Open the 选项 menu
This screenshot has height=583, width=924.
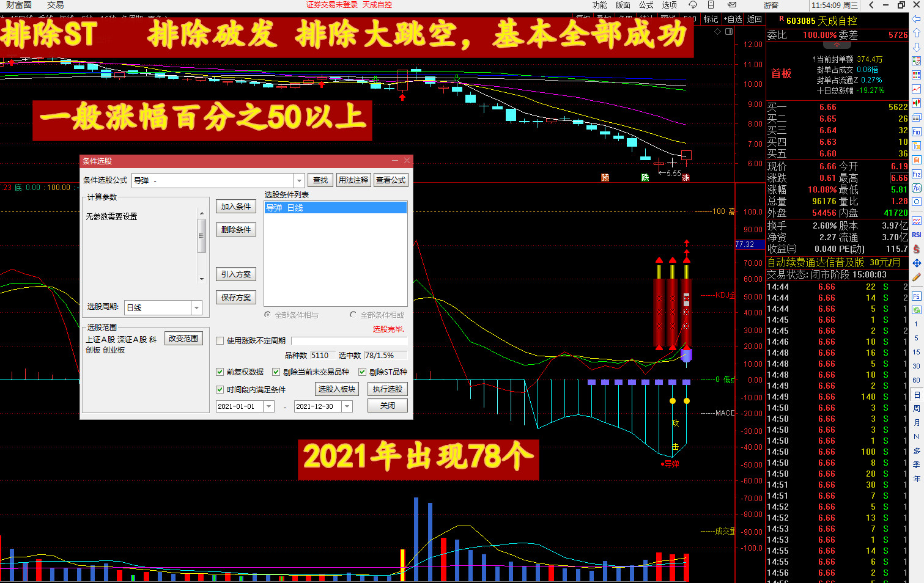(x=669, y=5)
